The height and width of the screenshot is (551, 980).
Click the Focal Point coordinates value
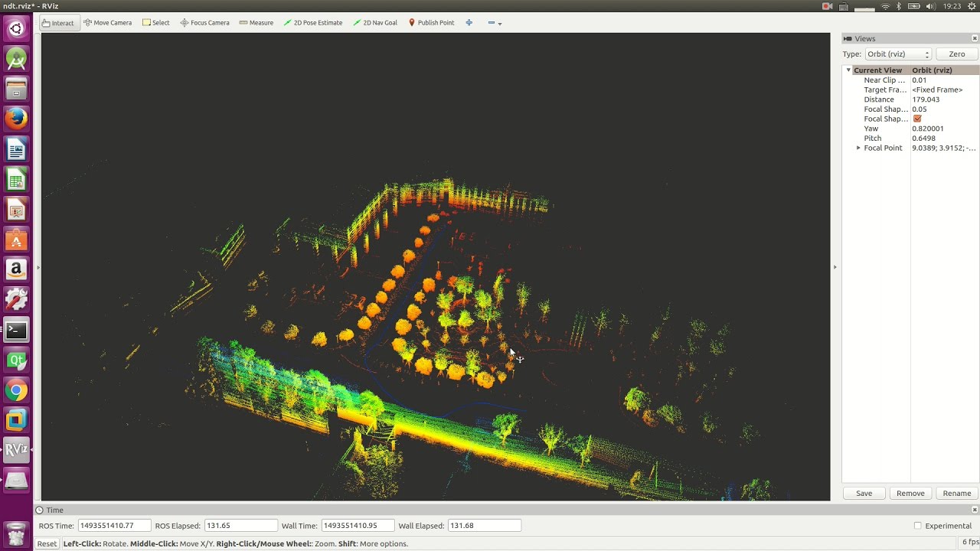[943, 148]
